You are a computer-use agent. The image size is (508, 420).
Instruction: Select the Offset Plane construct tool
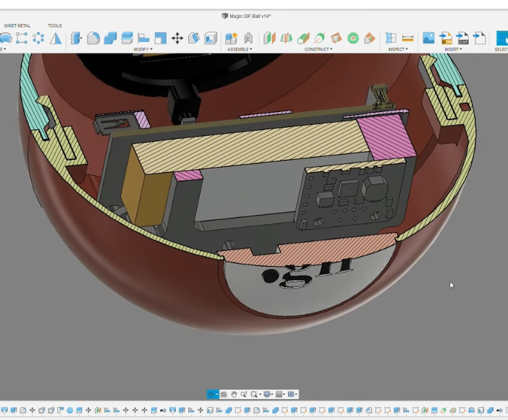269,38
